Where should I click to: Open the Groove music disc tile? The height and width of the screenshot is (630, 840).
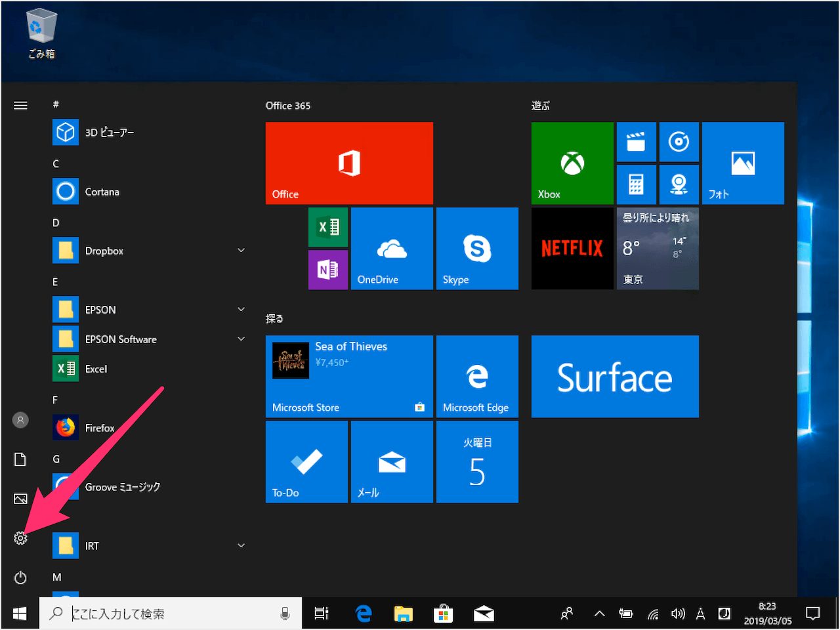[x=679, y=142]
